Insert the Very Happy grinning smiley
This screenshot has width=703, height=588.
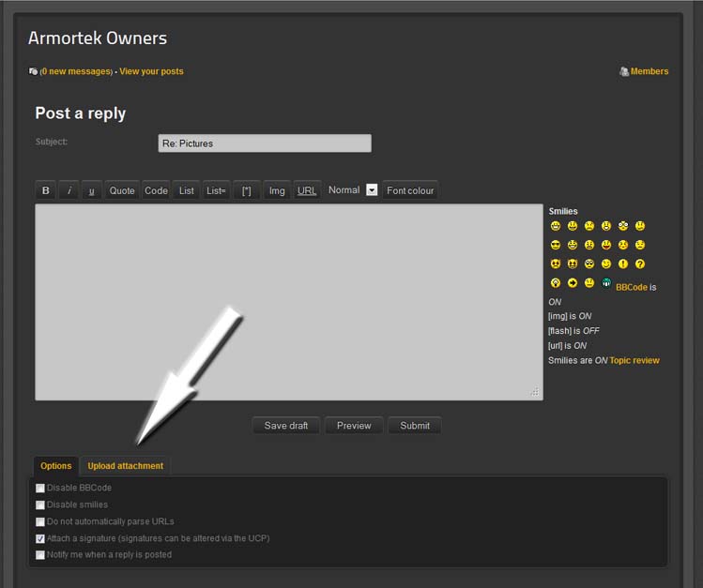(x=556, y=226)
